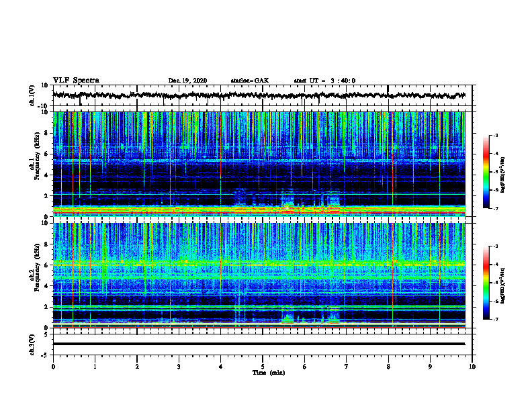Click the 'ch.3(V)' axis label

[32, 345]
